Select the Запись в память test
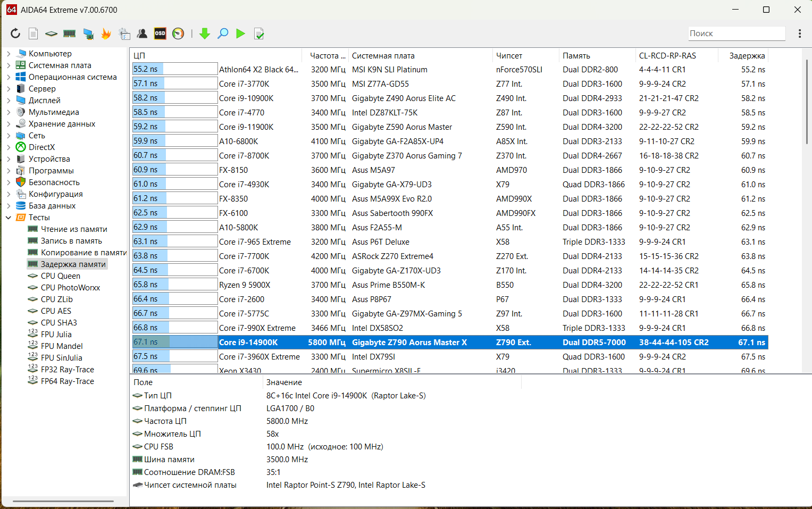 tap(71, 241)
